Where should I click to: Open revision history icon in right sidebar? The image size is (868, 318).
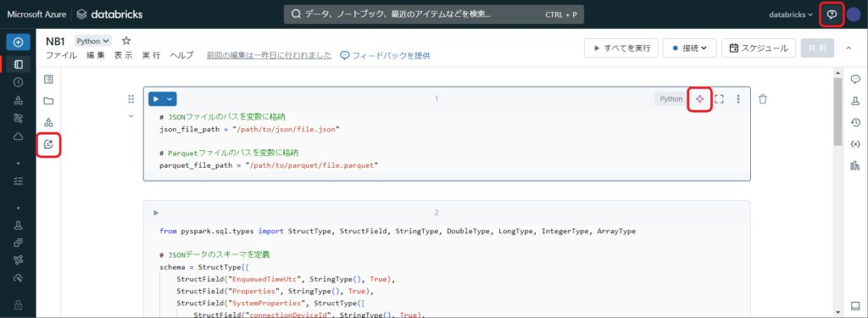(855, 122)
